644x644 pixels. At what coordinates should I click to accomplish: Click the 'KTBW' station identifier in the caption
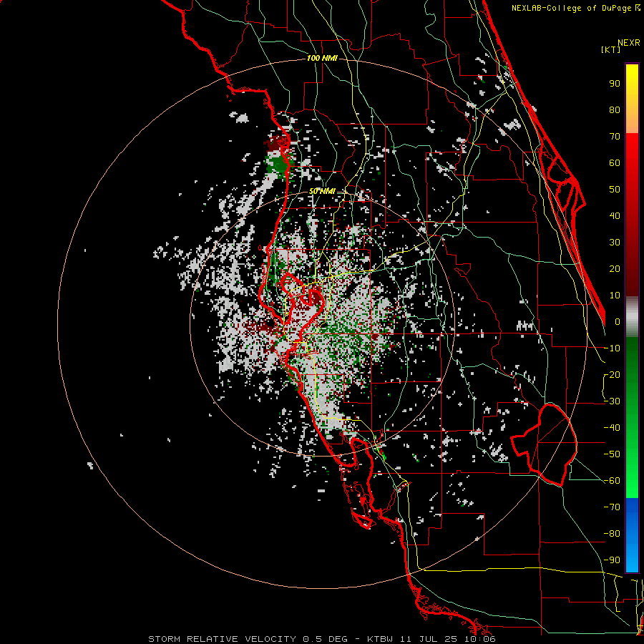[380, 639]
